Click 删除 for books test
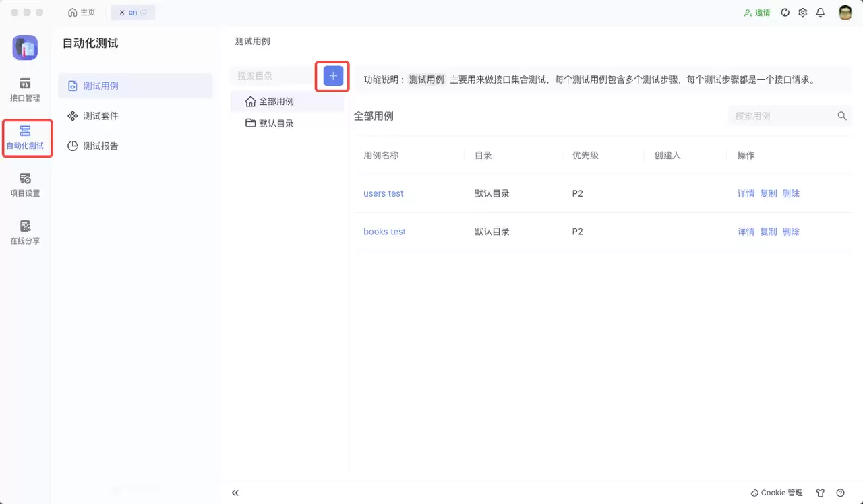The width and height of the screenshot is (863, 504). point(791,232)
